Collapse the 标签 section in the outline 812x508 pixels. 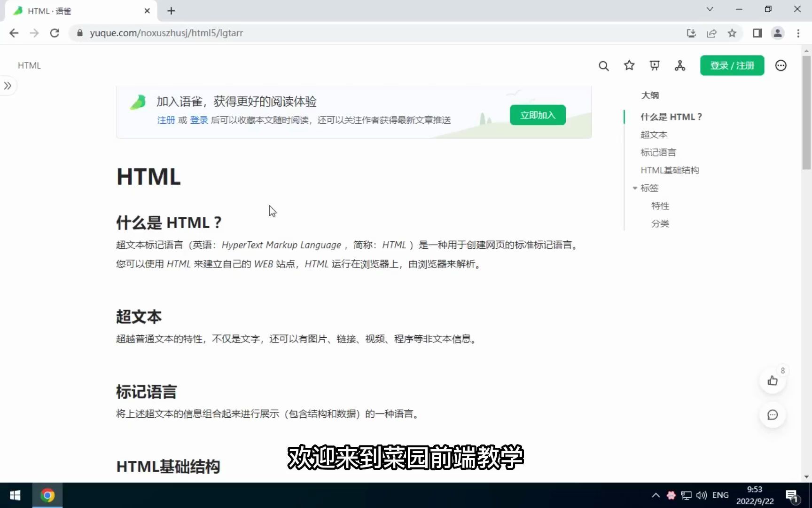click(x=635, y=188)
